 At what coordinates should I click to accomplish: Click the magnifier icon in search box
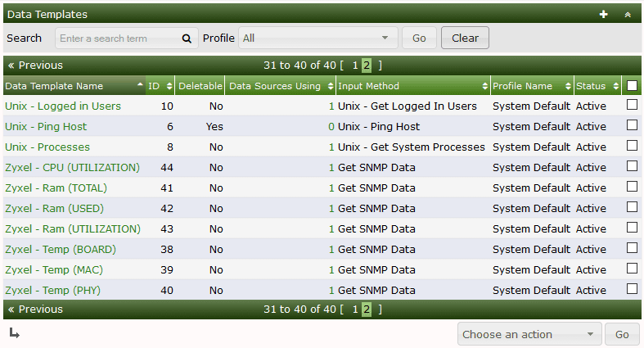[x=187, y=38]
